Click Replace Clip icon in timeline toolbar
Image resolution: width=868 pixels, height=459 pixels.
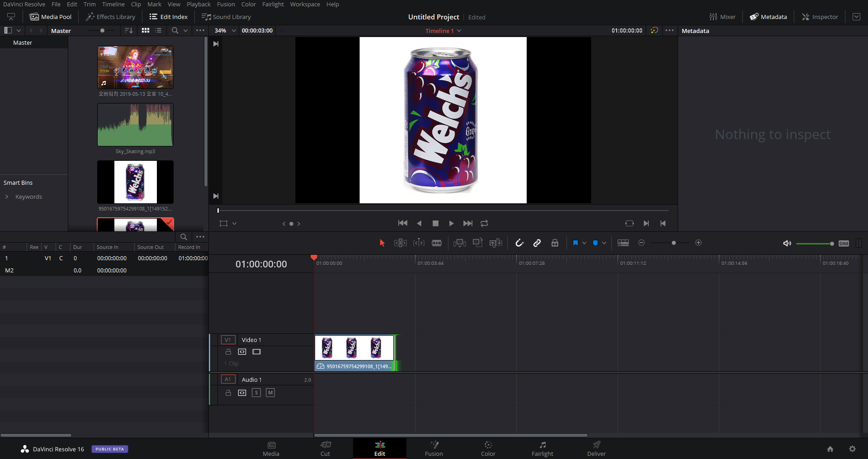coord(496,243)
